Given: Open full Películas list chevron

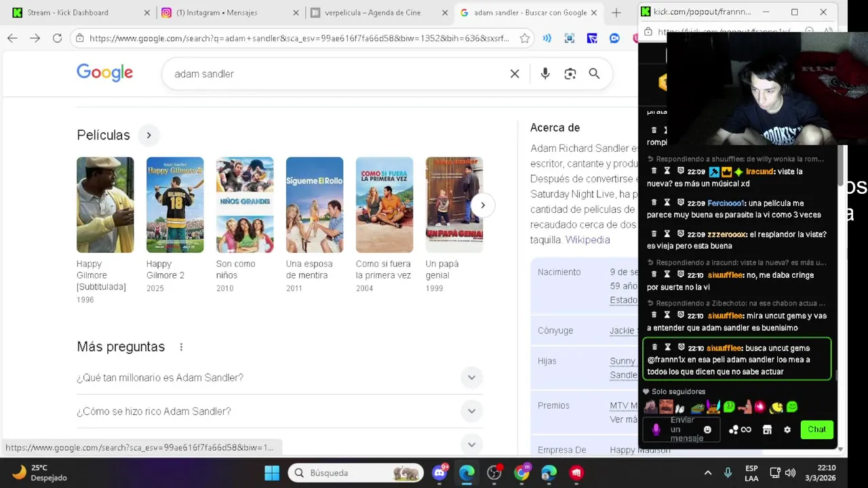Looking at the screenshot, I should tap(149, 135).
